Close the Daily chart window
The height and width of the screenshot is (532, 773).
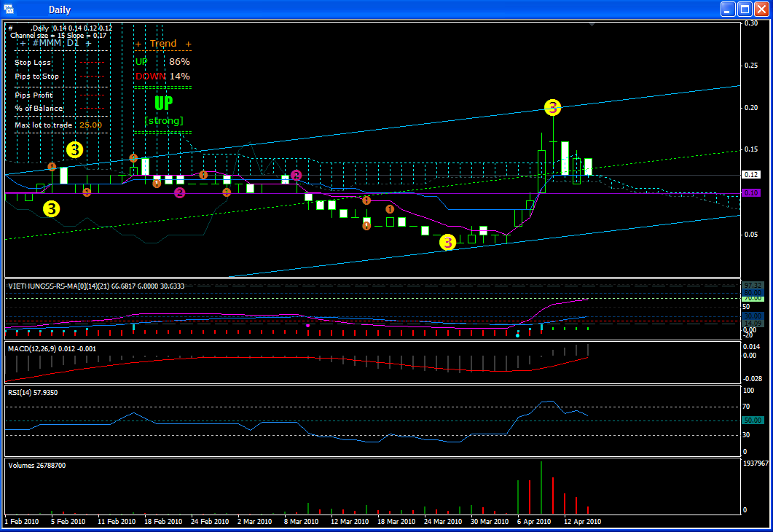pos(761,9)
